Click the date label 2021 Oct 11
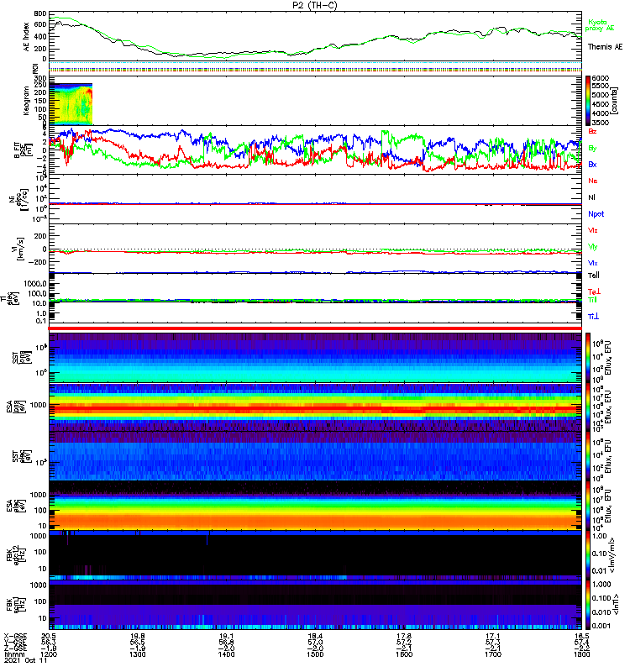This screenshot has height=672, width=630. [x=25, y=660]
